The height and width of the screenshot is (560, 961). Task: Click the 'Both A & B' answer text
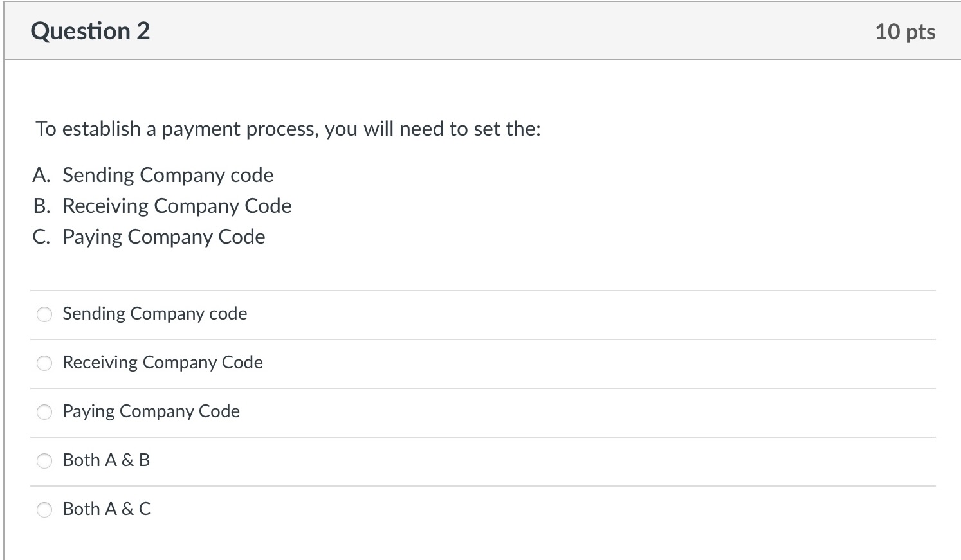pyautogui.click(x=106, y=460)
